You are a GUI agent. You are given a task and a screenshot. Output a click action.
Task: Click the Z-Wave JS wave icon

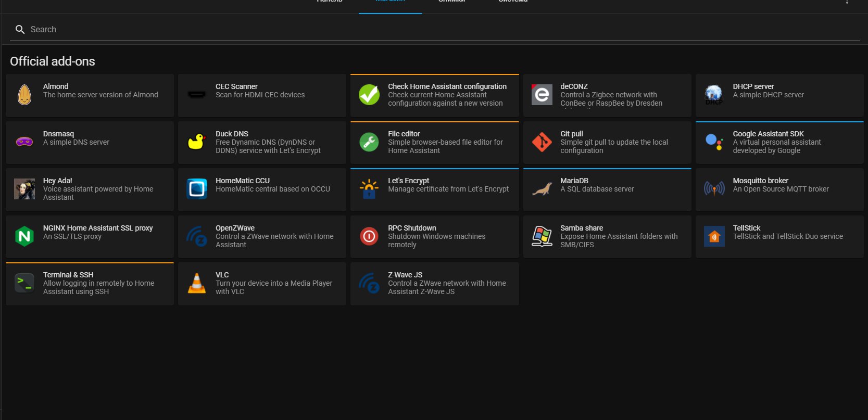click(369, 283)
